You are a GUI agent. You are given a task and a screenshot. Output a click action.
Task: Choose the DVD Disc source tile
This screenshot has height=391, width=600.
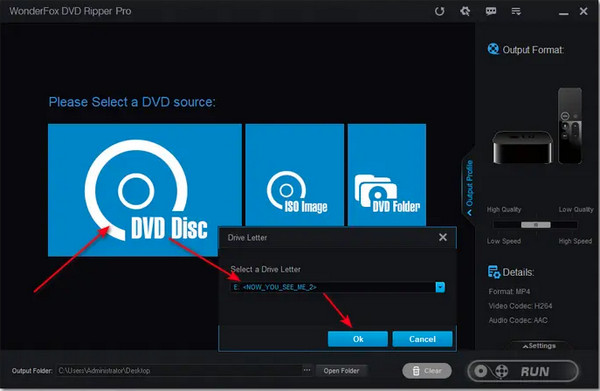145,190
